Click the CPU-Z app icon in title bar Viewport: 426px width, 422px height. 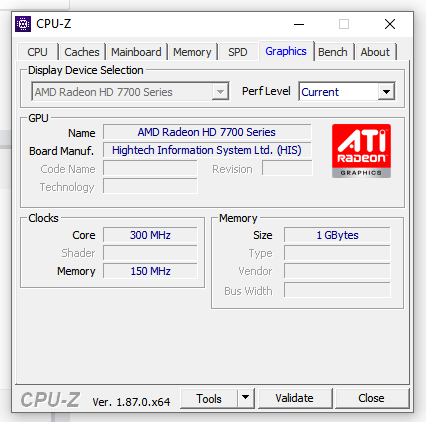23,24
